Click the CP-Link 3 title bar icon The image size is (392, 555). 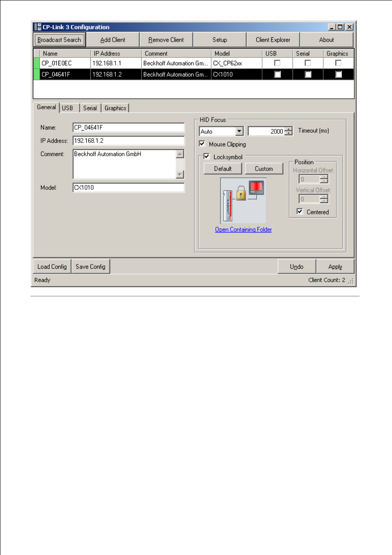[x=37, y=27]
